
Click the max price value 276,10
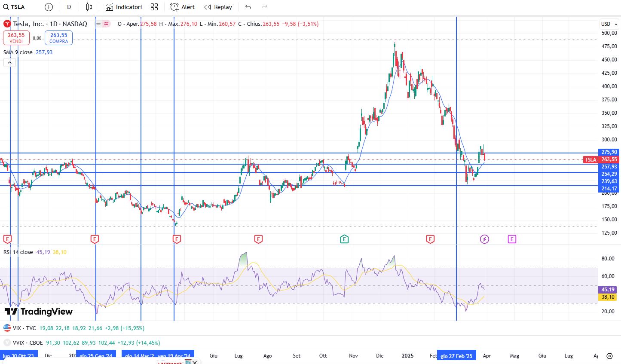click(x=189, y=24)
